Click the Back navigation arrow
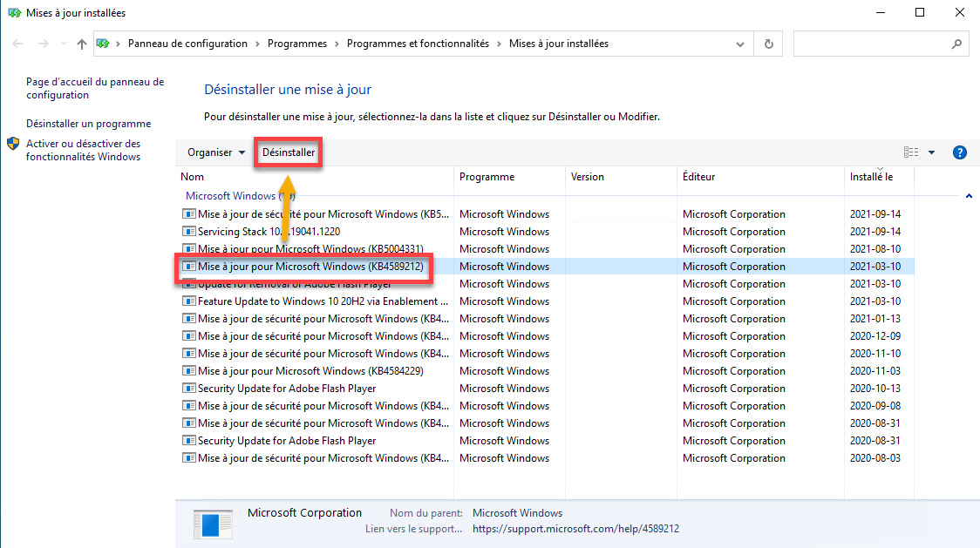The width and height of the screenshot is (980, 548). pos(17,44)
